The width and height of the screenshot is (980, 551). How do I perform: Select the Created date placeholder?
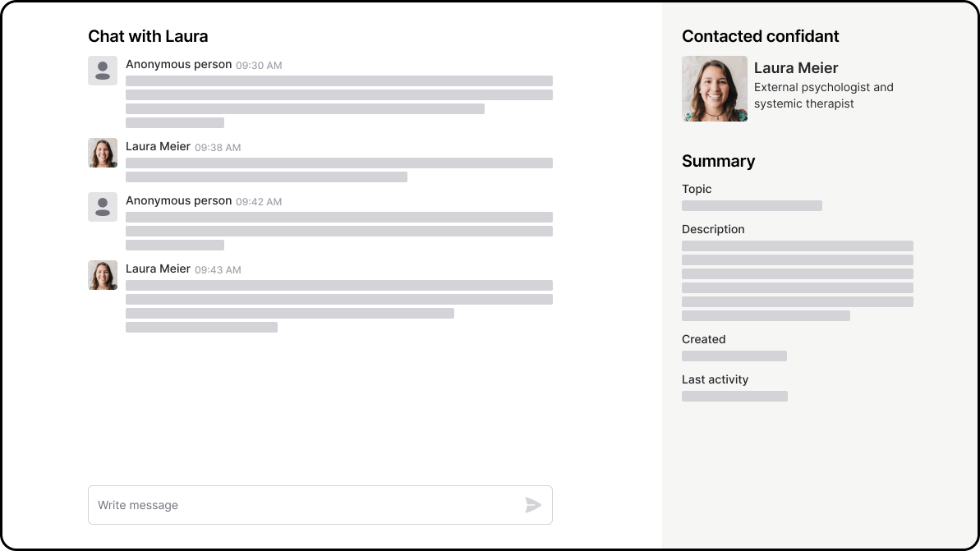coord(734,356)
